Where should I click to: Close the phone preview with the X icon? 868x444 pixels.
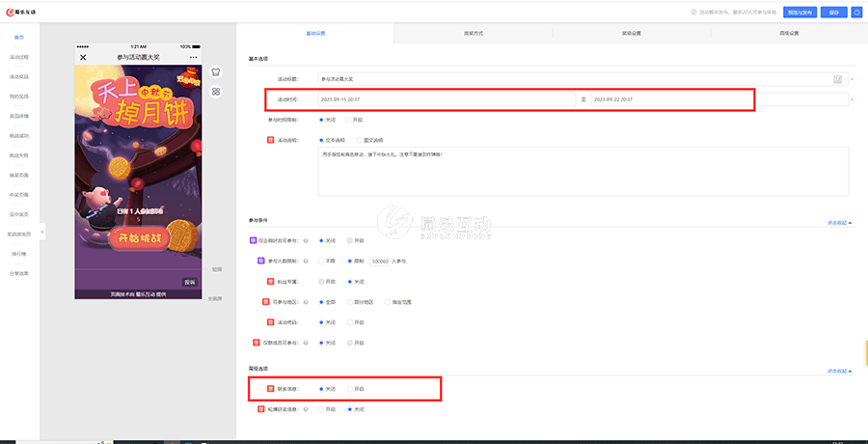tap(83, 58)
